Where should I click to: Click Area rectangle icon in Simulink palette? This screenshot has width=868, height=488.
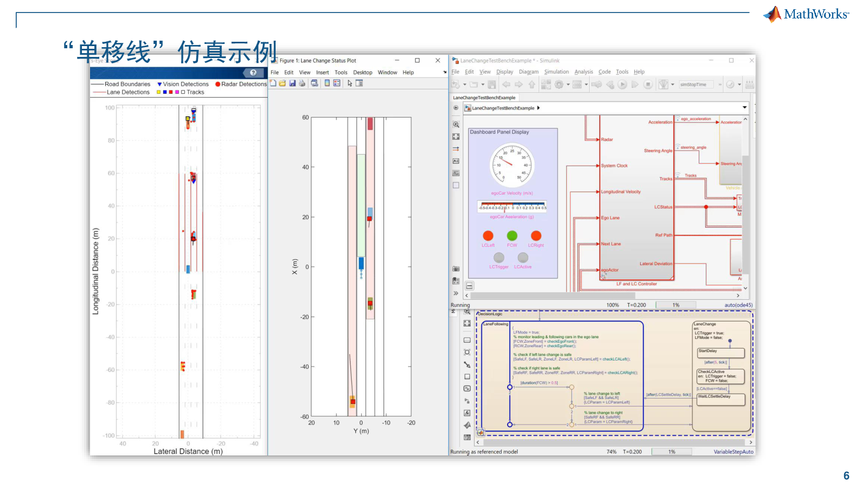[456, 185]
